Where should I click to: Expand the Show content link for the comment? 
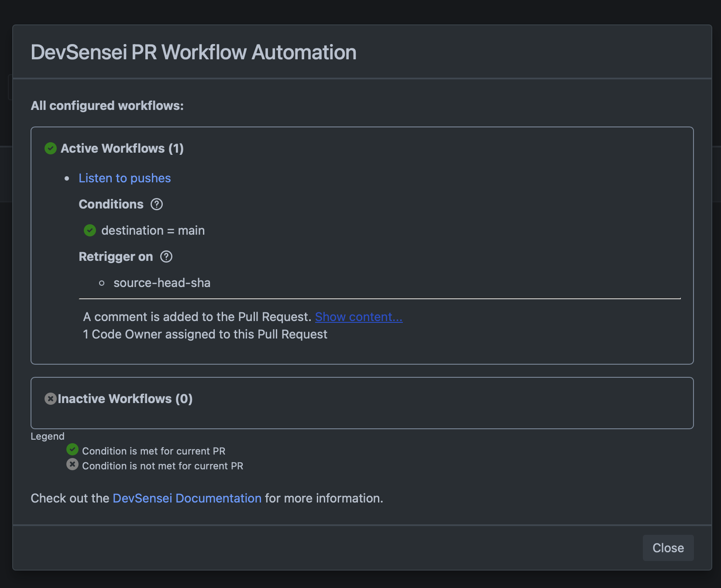(358, 317)
